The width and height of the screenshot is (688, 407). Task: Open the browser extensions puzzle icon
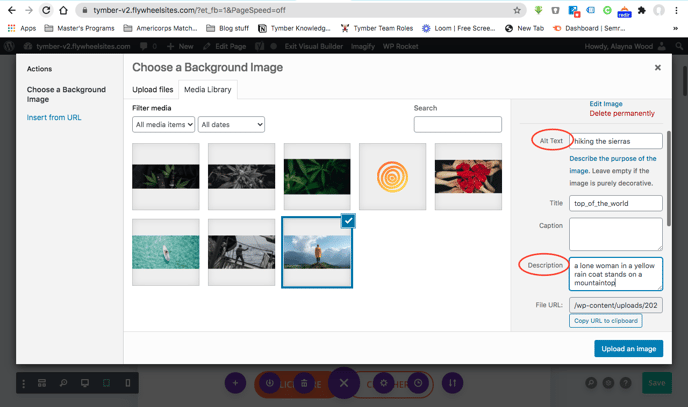click(641, 10)
